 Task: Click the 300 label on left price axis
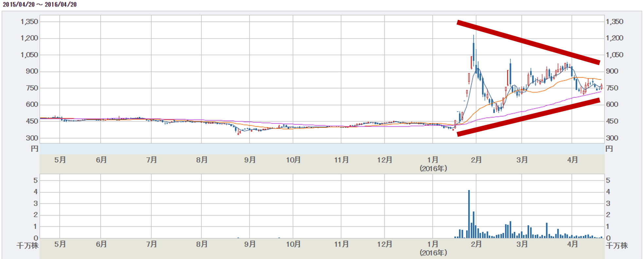click(x=32, y=138)
